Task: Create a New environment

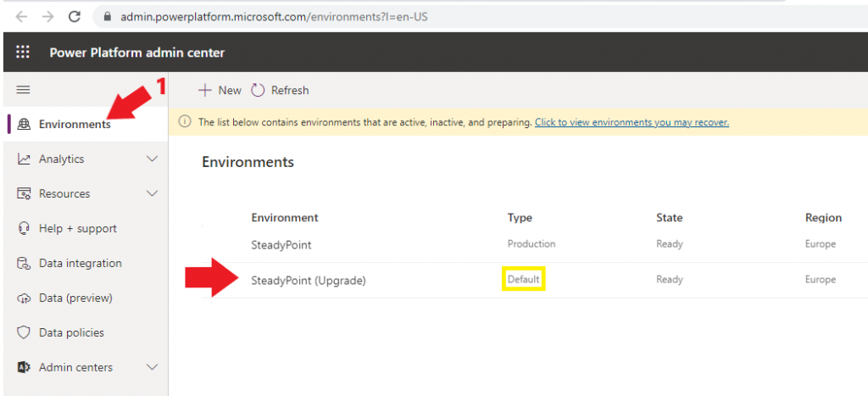Action: coord(220,90)
